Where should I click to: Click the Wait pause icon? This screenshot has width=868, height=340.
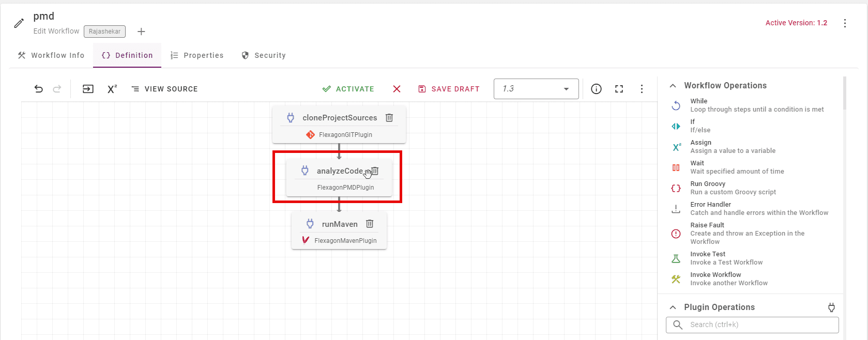(676, 167)
